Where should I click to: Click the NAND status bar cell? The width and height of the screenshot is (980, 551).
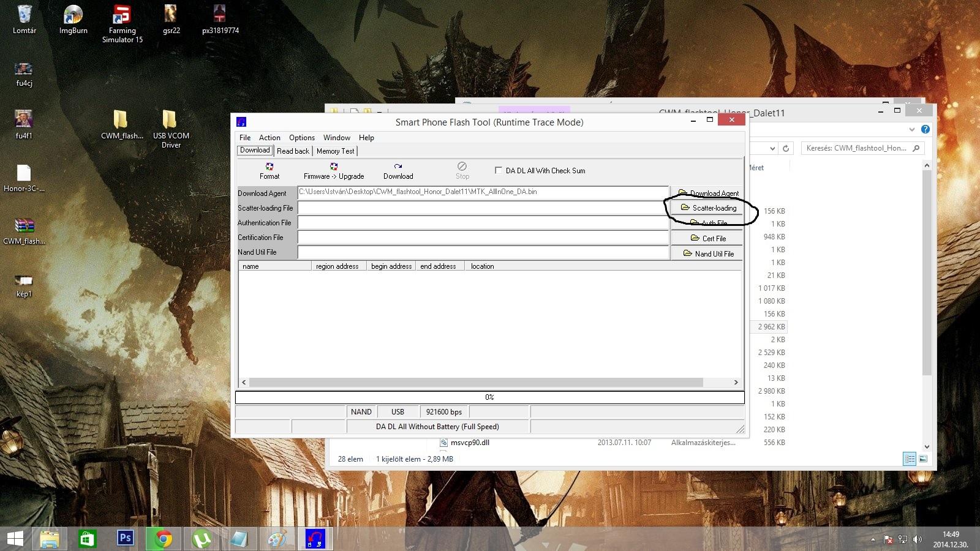point(361,412)
